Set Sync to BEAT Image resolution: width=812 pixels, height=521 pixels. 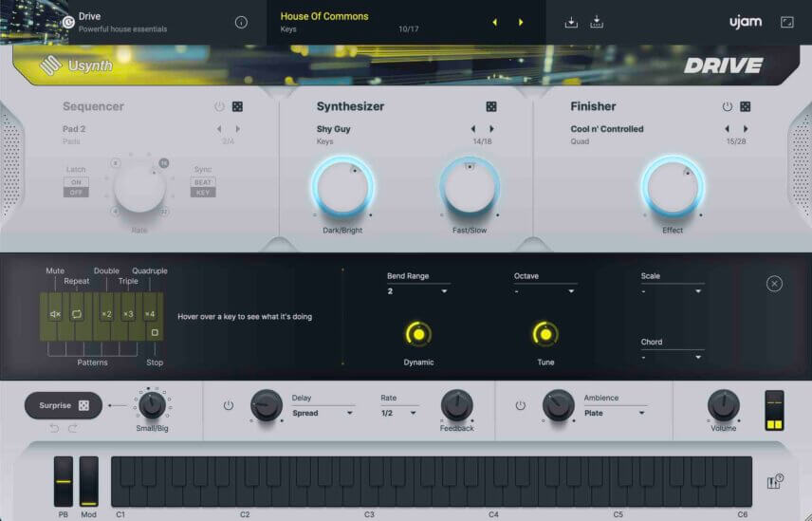203,182
